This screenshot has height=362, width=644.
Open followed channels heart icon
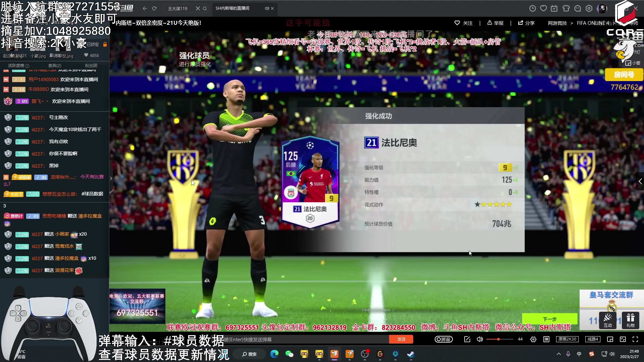pos(543,8)
